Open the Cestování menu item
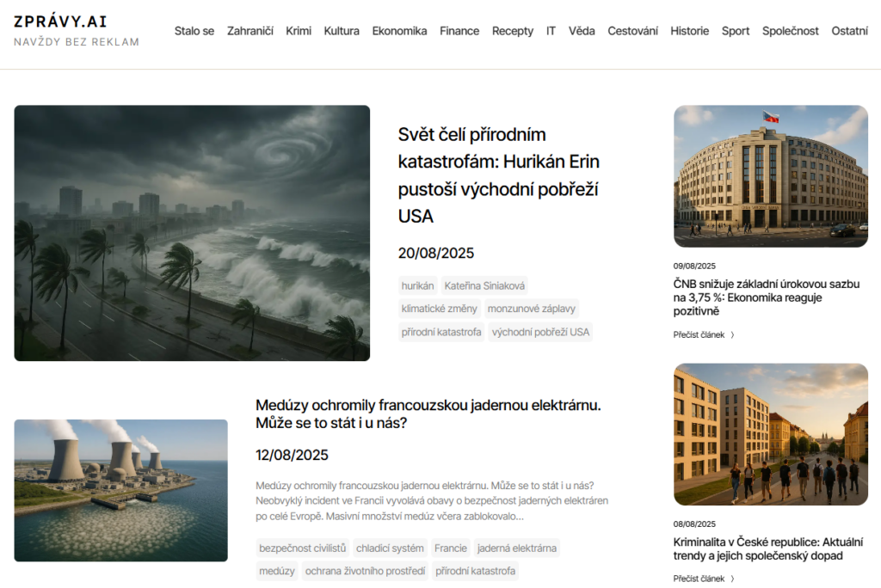 coord(632,31)
